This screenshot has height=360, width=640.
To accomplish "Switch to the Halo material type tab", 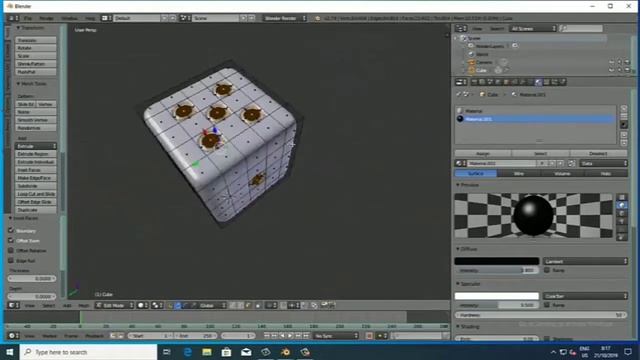I will (x=606, y=173).
